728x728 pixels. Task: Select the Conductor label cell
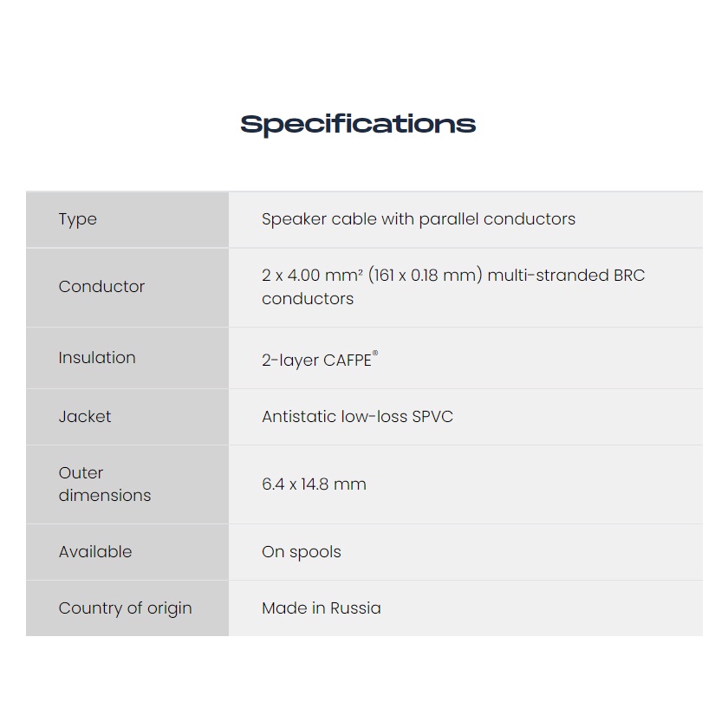point(127,288)
